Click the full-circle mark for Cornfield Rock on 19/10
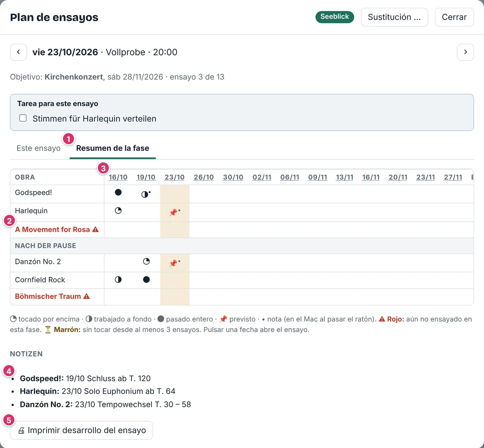Image resolution: width=484 pixels, height=448 pixels. click(146, 279)
